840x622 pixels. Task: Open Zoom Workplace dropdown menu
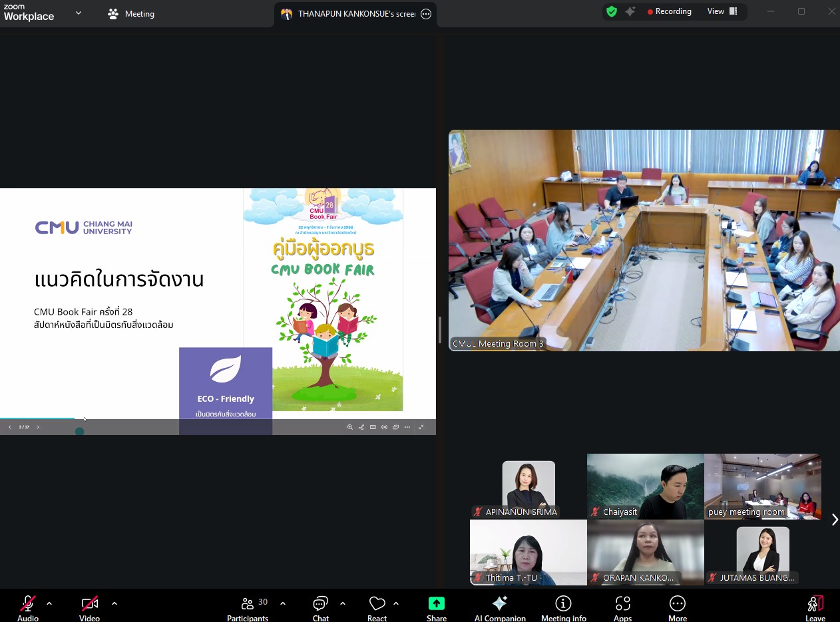pos(79,13)
